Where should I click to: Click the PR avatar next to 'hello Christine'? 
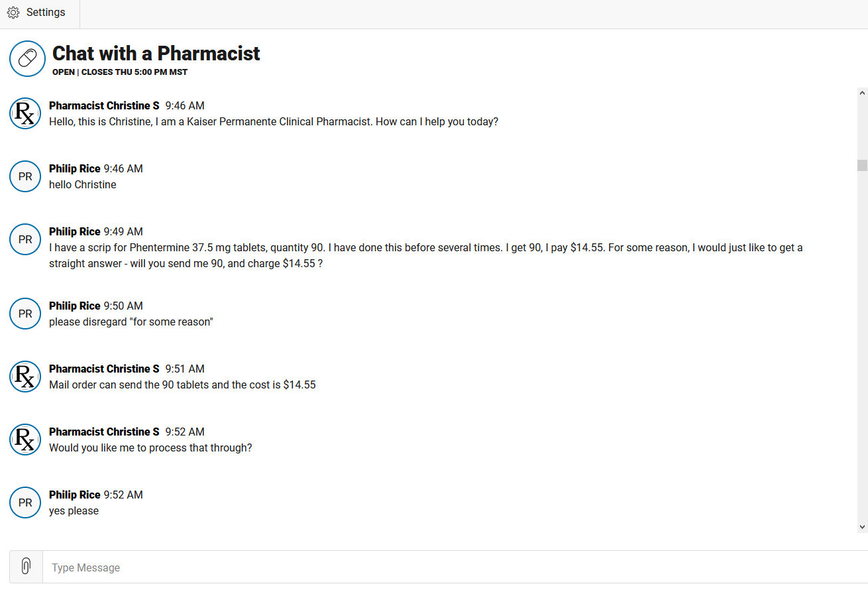point(25,176)
